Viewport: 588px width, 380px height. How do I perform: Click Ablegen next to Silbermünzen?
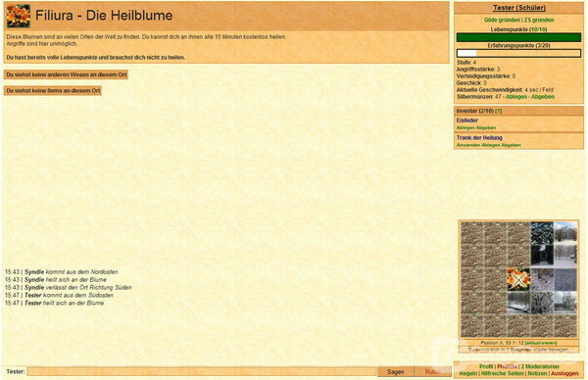[516, 97]
